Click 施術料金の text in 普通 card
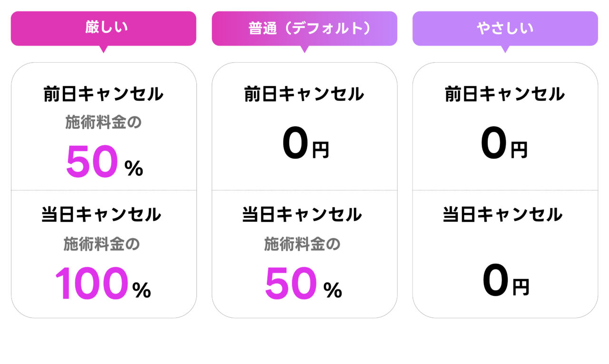This screenshot has height=364, width=609. pyautogui.click(x=302, y=244)
